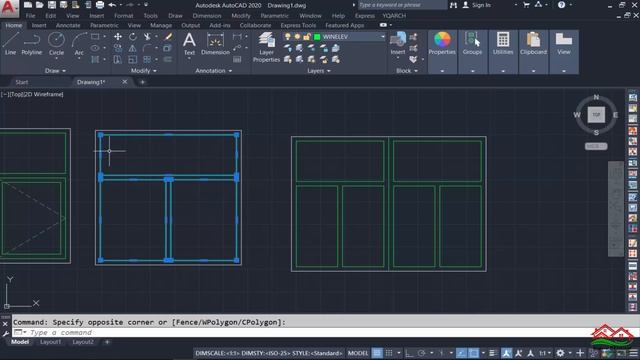Toggle ortho mode in status bar
This screenshot has height=360, width=640.
point(409,353)
